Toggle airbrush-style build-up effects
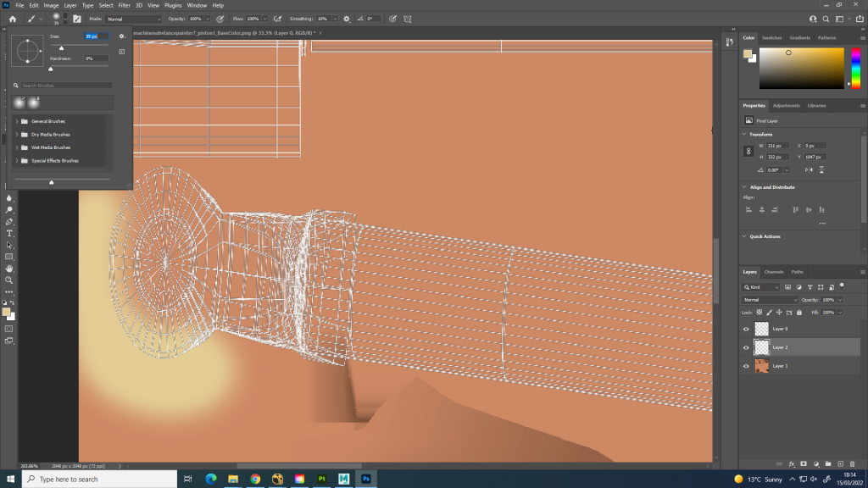Image resolution: width=868 pixels, height=488 pixels. (x=278, y=19)
